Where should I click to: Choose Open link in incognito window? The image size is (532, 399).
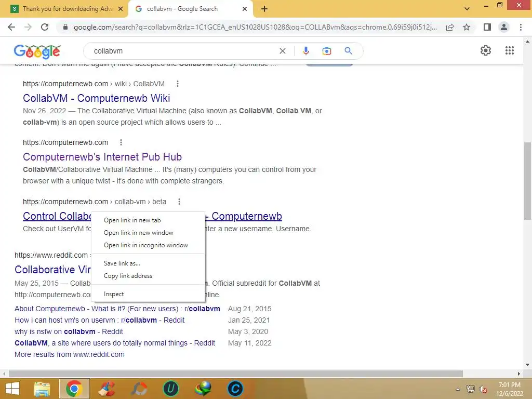[x=148, y=245]
